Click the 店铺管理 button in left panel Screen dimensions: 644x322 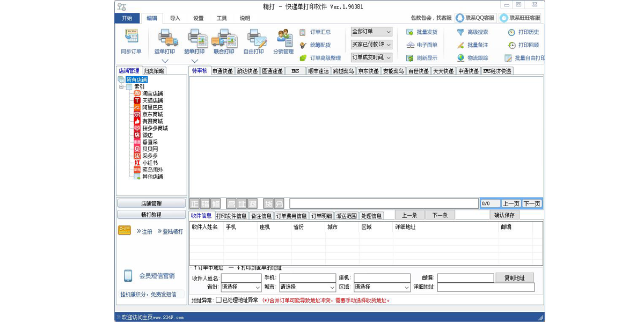pyautogui.click(x=151, y=203)
